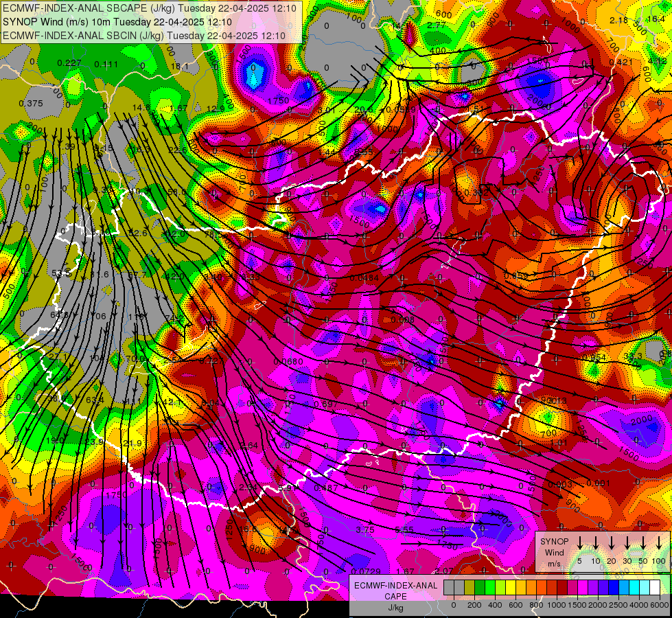
Task: Select the white swatch in the CAPE legend
Action: pyautogui.click(x=655, y=588)
